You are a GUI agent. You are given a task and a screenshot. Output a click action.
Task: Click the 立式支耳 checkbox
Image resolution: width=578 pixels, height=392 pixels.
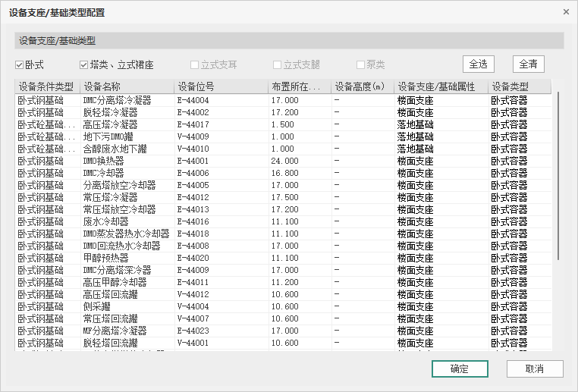tap(195, 65)
